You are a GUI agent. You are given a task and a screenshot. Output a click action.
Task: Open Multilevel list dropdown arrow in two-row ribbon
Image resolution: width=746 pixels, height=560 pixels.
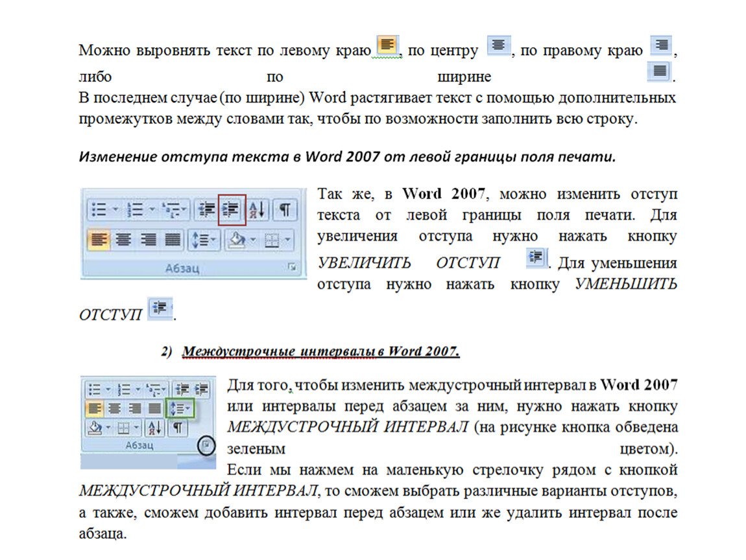[184, 209]
